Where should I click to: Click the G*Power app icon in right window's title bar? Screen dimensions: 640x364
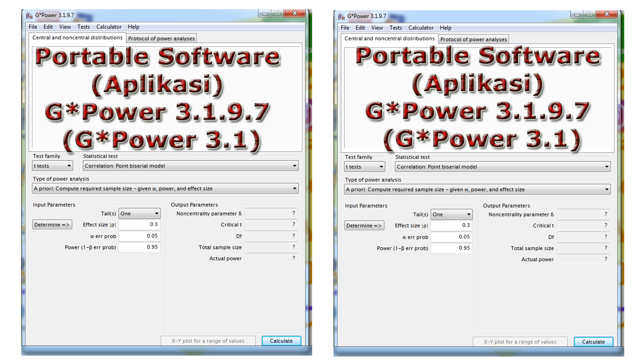(x=342, y=16)
